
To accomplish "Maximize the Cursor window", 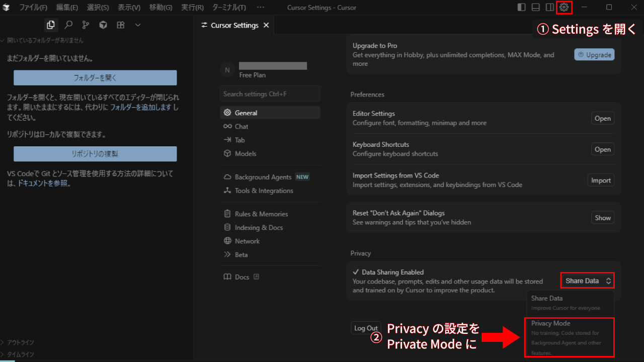I will [x=609, y=7].
